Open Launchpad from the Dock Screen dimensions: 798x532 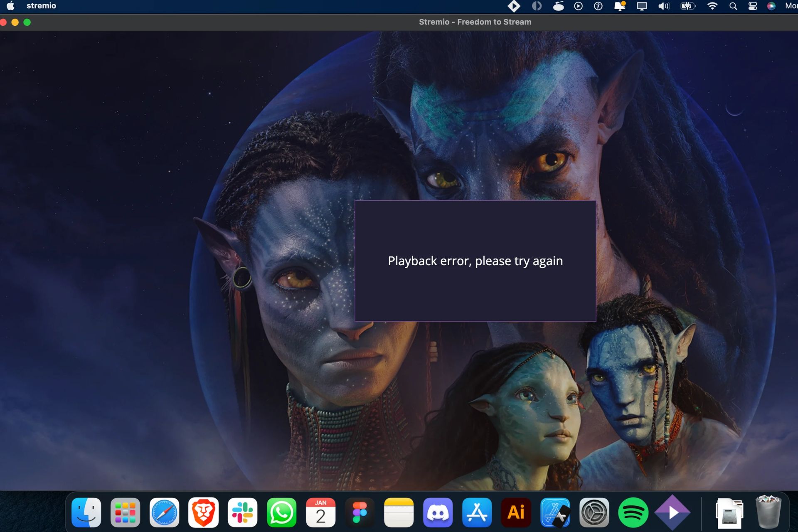click(125, 512)
